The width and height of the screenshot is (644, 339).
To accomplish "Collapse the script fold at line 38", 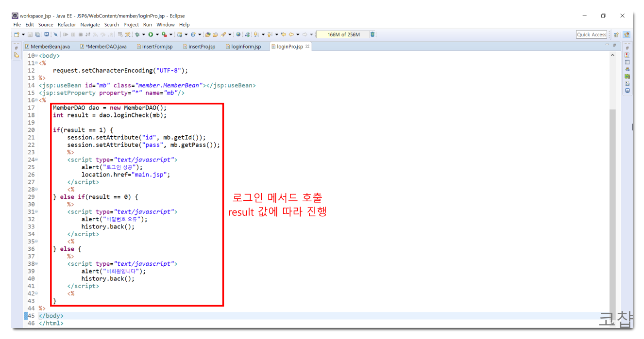I will pos(36,263).
